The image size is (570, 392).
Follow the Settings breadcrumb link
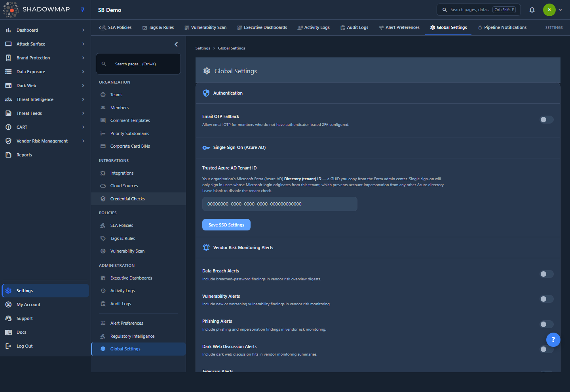click(203, 48)
